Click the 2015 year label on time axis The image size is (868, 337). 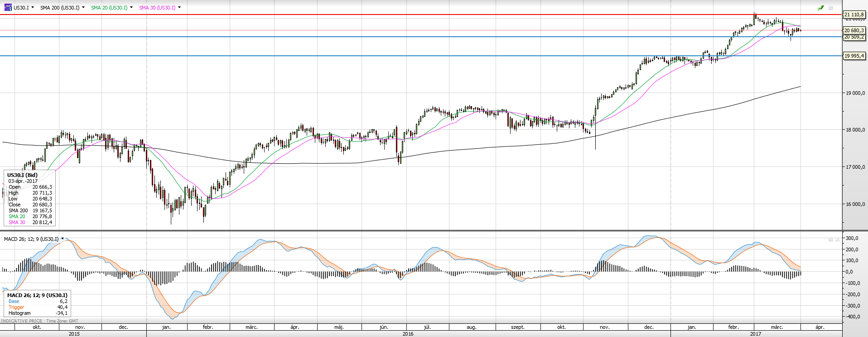pyautogui.click(x=74, y=334)
